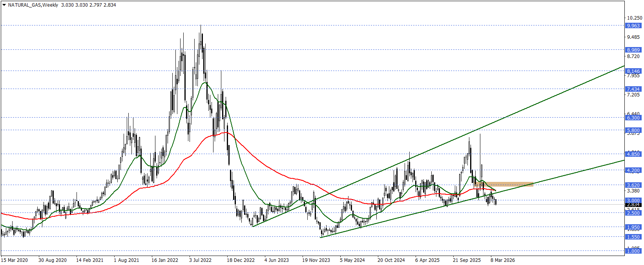Click the 15 Mar 2020 date label
644x265 pixels.
click(x=15, y=260)
